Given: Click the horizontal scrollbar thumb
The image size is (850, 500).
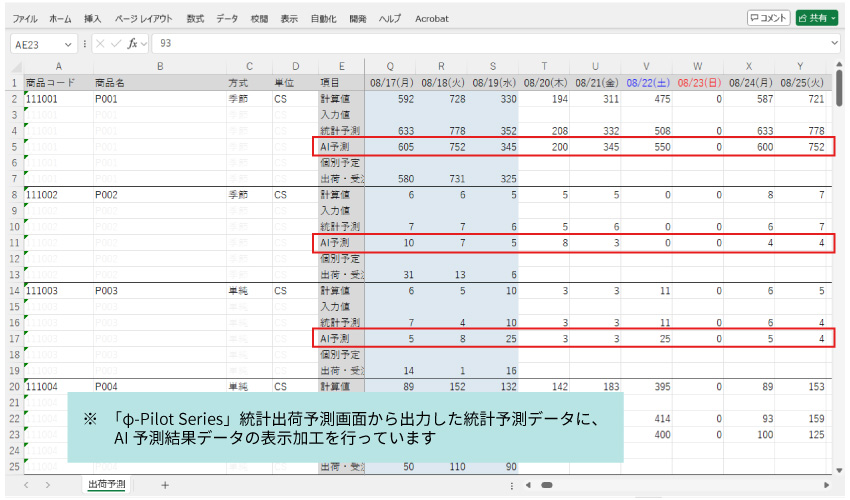Looking at the screenshot, I should tap(547, 485).
